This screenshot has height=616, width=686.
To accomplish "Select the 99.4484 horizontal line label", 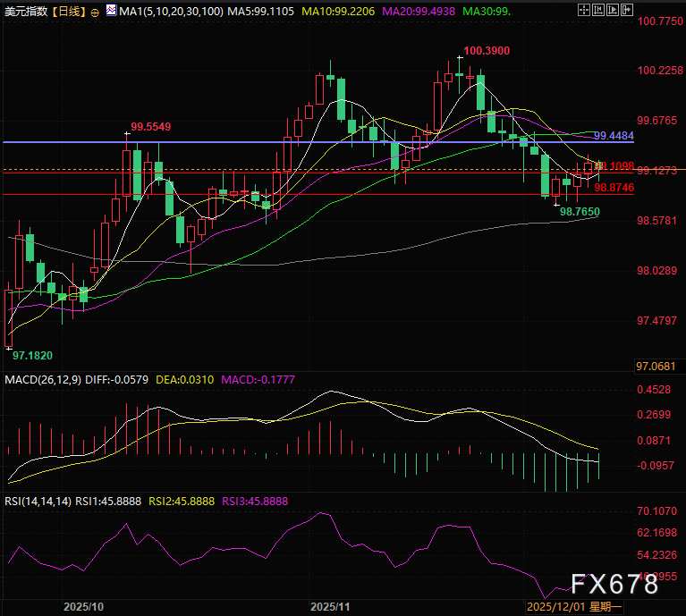I will (614, 135).
